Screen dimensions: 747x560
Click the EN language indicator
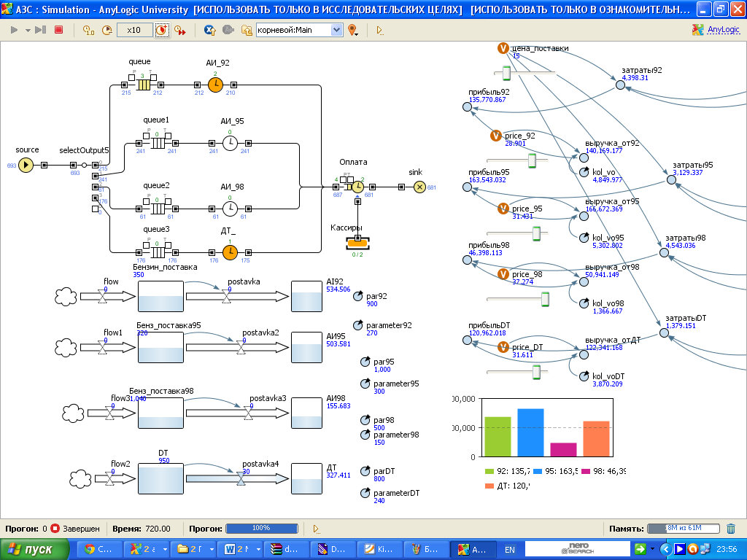pos(510,550)
